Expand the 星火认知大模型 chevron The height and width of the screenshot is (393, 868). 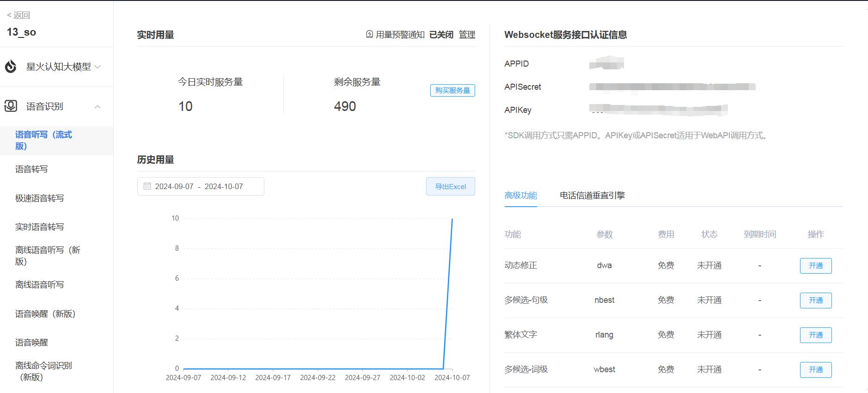98,67
